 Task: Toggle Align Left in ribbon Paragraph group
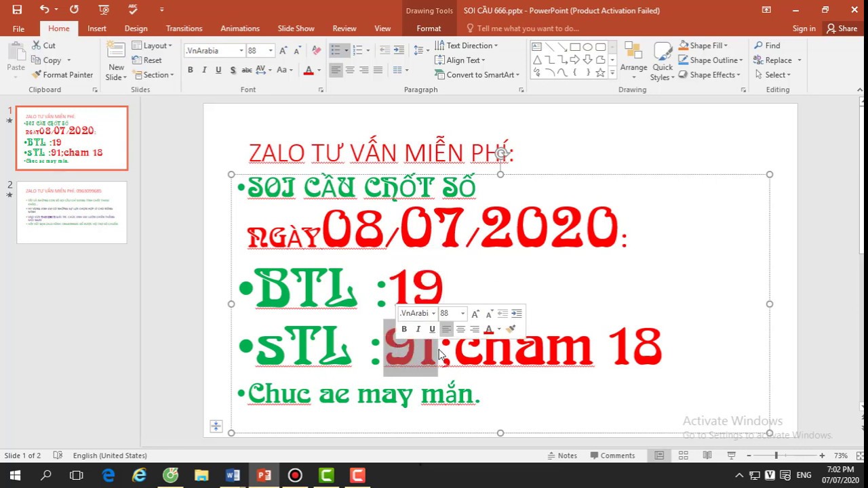pyautogui.click(x=336, y=70)
